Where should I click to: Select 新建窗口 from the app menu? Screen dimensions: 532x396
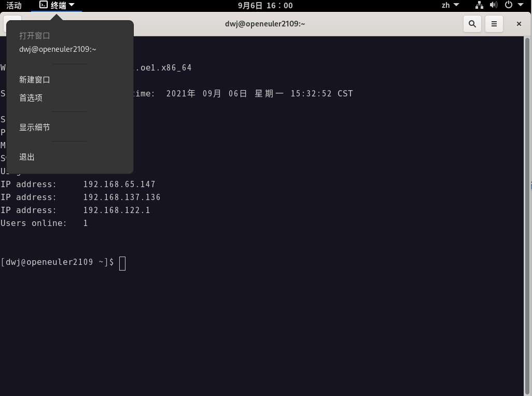click(x=35, y=80)
